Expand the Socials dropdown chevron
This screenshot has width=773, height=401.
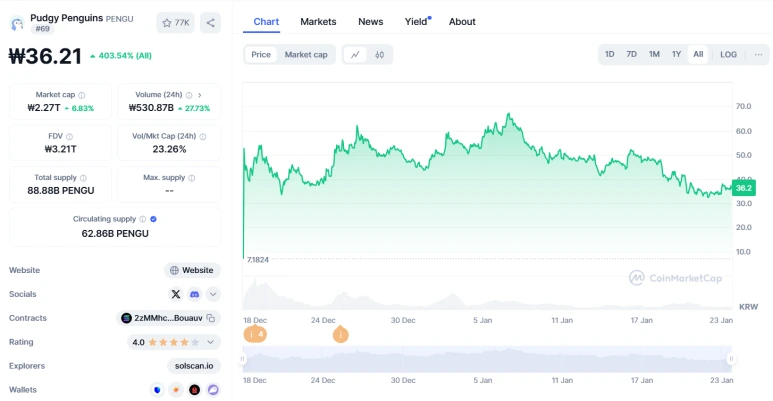pyautogui.click(x=213, y=294)
